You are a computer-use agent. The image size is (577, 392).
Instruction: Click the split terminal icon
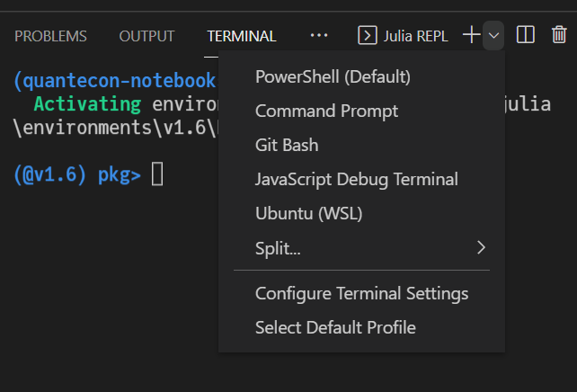click(x=527, y=35)
